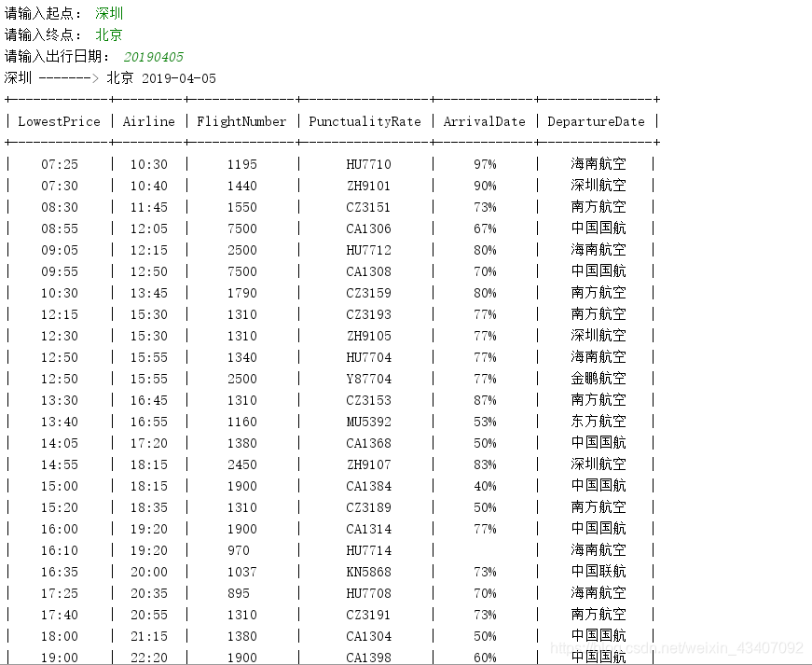812x665 pixels.
Task: Select the LowestPrice column header
Action: [59, 121]
